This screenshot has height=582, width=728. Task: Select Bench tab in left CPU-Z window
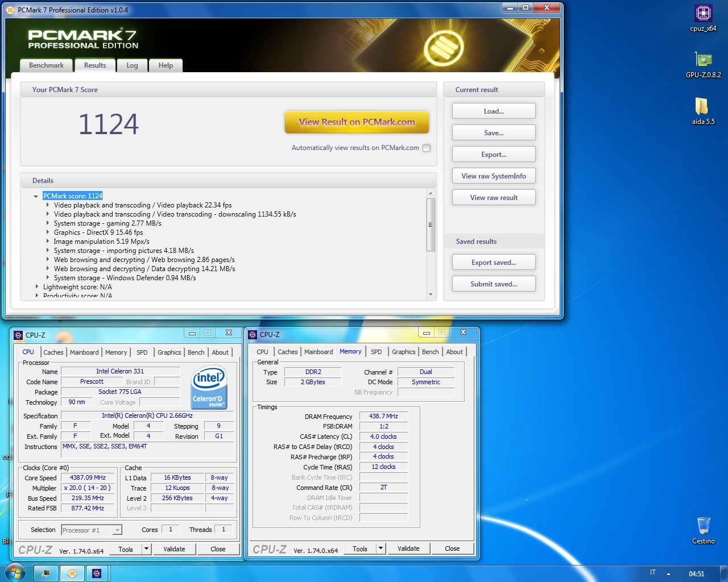click(196, 352)
